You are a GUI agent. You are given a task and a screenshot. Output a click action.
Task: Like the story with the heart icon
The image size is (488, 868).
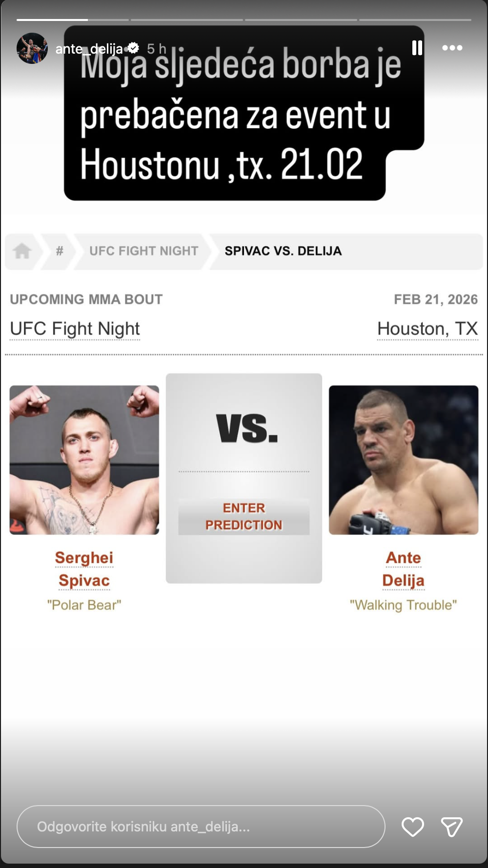point(412,827)
